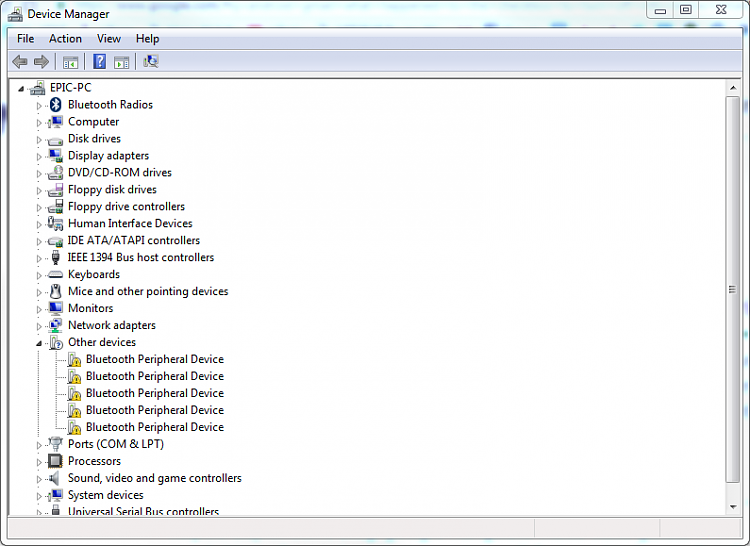
Task: Minimize the Device Manager window
Action: (660, 10)
